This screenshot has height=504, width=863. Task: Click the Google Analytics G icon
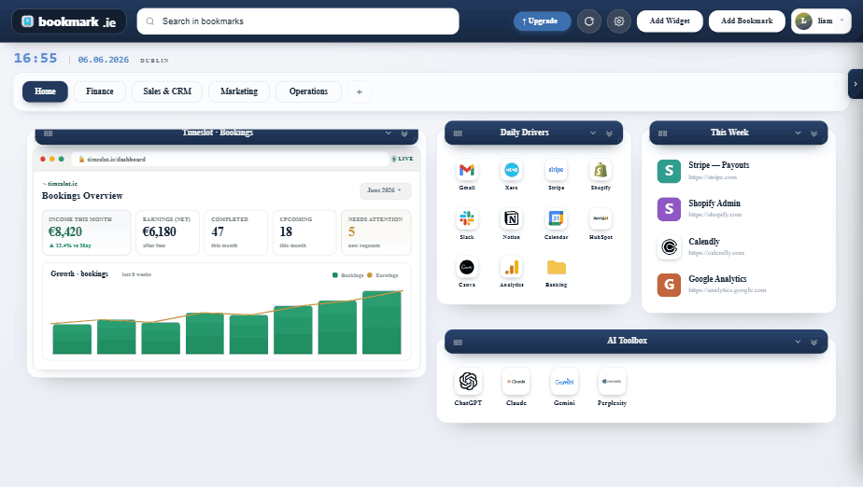pyautogui.click(x=669, y=285)
